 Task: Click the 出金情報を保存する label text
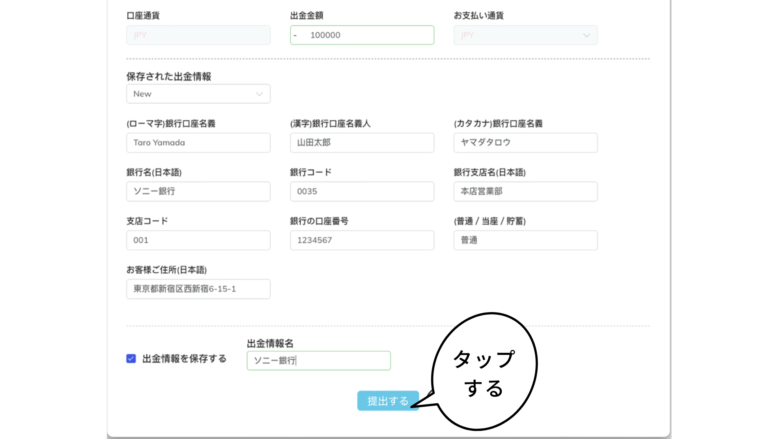point(184,358)
